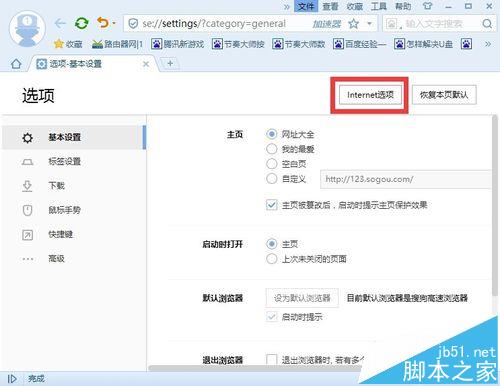
Task: Click the horizontal scrollbar at page bottom
Action: (255, 368)
